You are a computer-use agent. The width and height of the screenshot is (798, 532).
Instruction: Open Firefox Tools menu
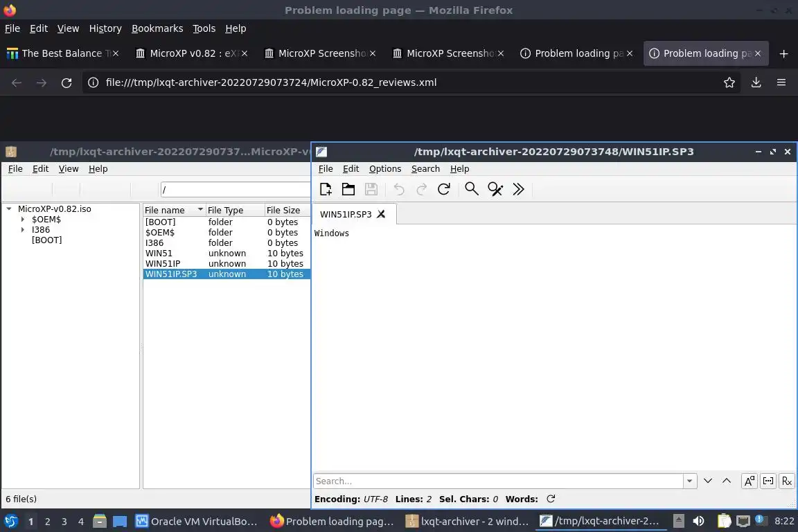pos(204,28)
